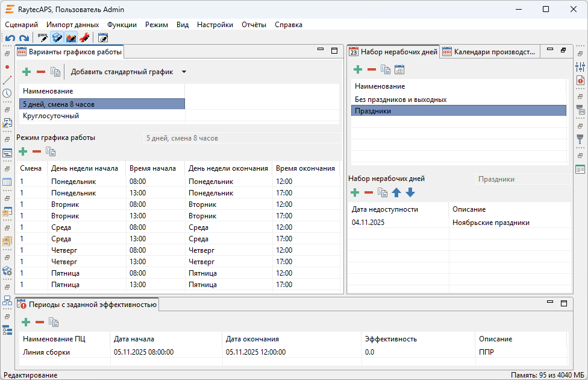Click the Режим графика работы name field
The width and height of the screenshot is (588, 380).
(x=242, y=138)
